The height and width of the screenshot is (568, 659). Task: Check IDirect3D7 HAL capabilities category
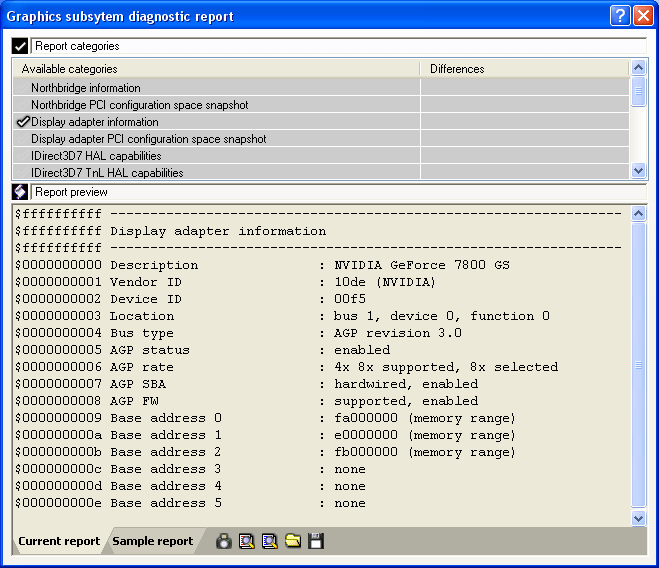[23, 156]
